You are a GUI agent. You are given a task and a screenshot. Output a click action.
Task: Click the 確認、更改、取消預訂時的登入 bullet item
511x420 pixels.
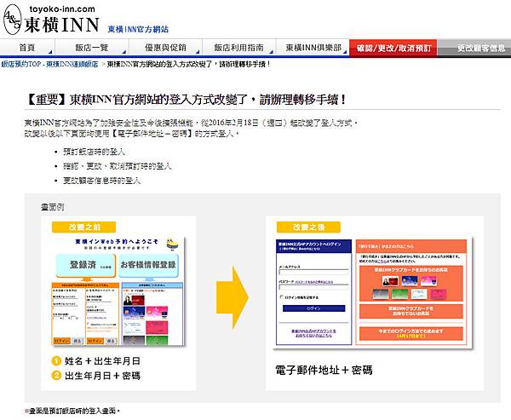click(118, 166)
